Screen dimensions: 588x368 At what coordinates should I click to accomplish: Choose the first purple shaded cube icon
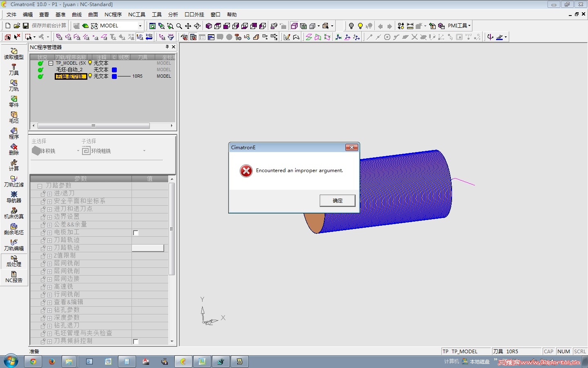pos(209,26)
